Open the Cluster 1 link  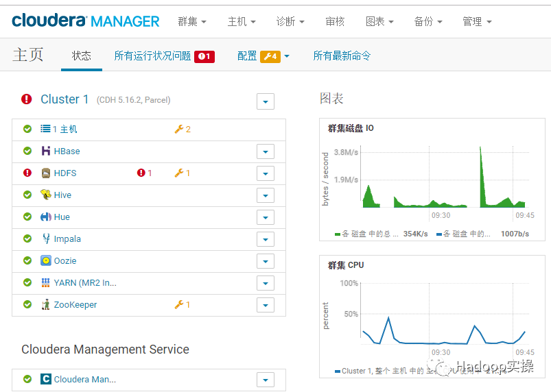[65, 99]
